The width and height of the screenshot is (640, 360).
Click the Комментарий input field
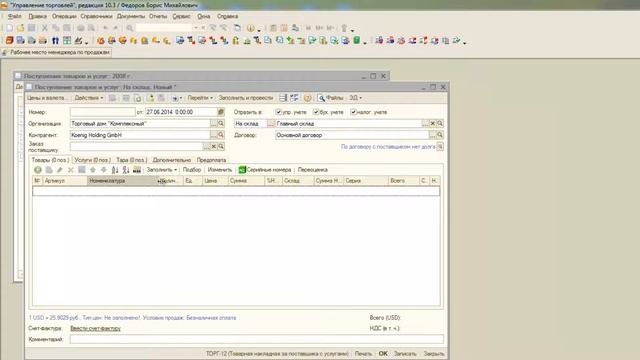[257, 339]
